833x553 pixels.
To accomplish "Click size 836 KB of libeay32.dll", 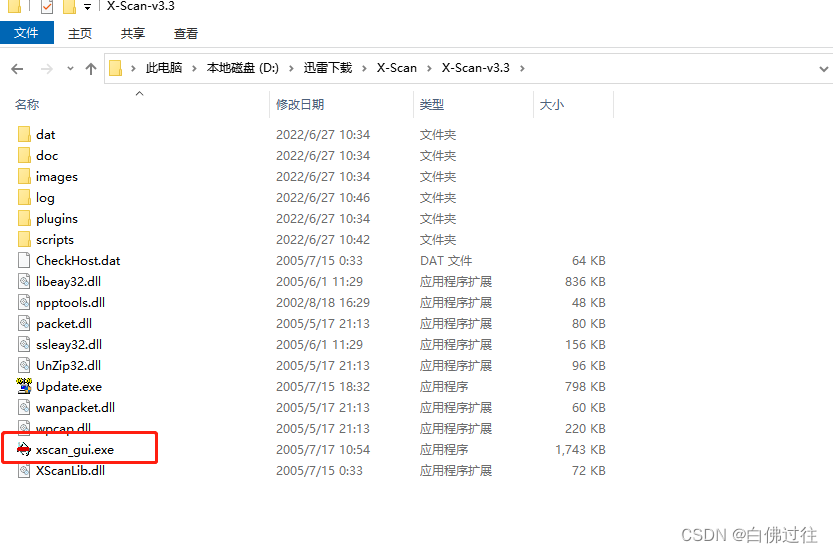I will point(585,282).
